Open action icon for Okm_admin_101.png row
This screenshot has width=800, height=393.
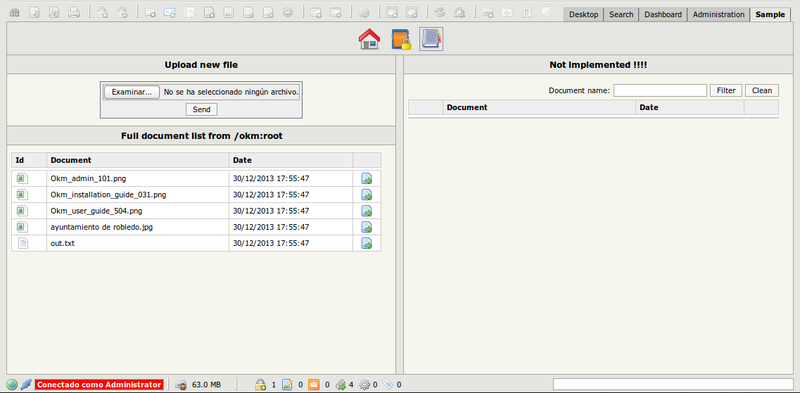coord(367,179)
